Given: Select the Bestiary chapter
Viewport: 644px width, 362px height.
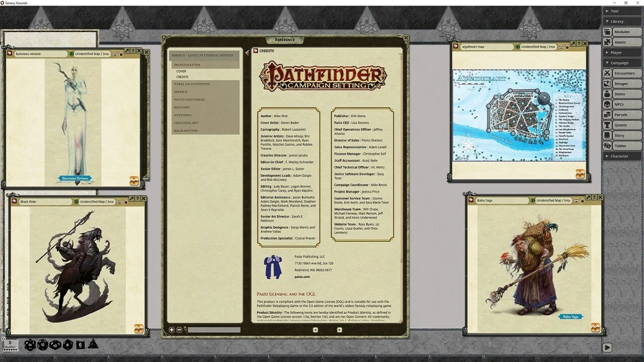Looking at the screenshot, I should (x=205, y=108).
